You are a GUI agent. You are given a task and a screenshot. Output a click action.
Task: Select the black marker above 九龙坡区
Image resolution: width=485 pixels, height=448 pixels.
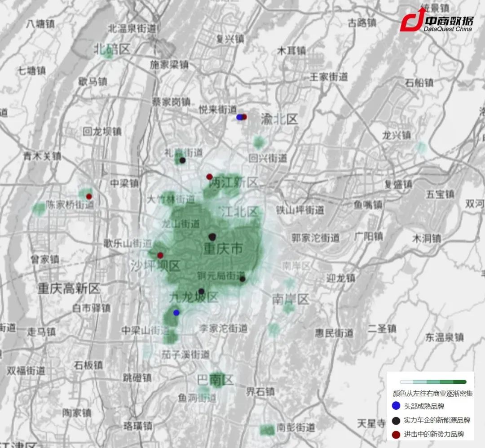click(x=202, y=291)
